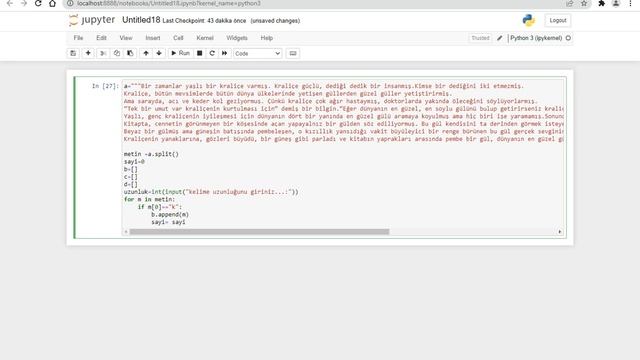This screenshot has width=640, height=360.
Task: Go forward with browser forward arrow
Action: (x=24, y=4)
